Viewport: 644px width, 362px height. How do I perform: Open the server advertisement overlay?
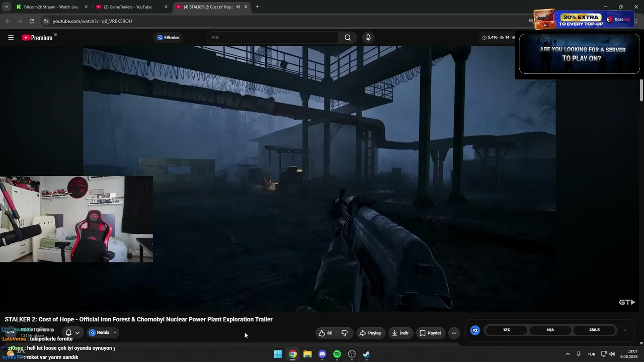[580, 54]
